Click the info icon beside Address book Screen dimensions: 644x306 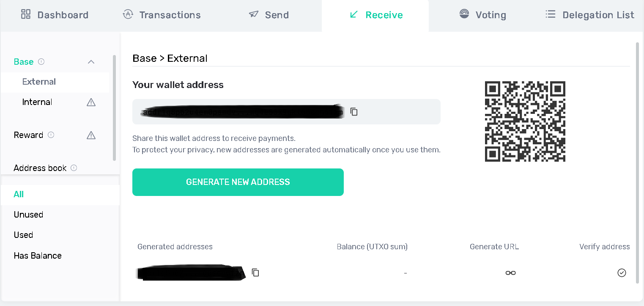click(x=74, y=168)
